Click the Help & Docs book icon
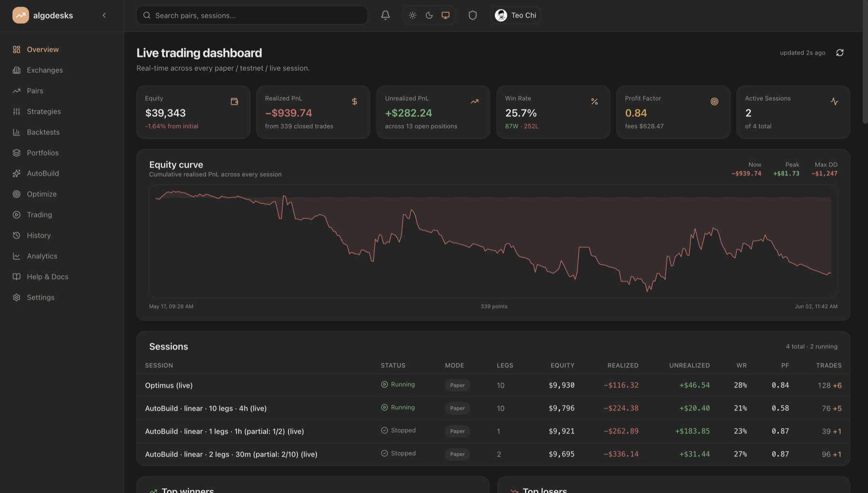 coord(16,277)
